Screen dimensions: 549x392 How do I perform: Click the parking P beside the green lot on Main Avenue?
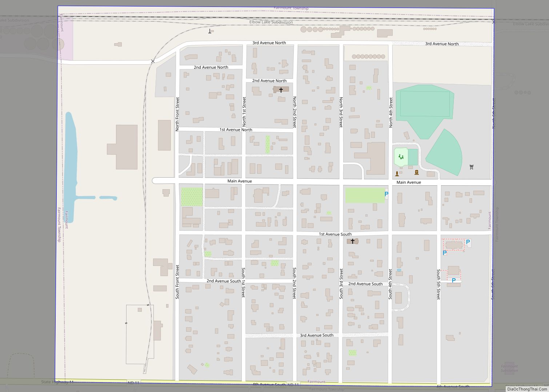pyautogui.click(x=386, y=194)
